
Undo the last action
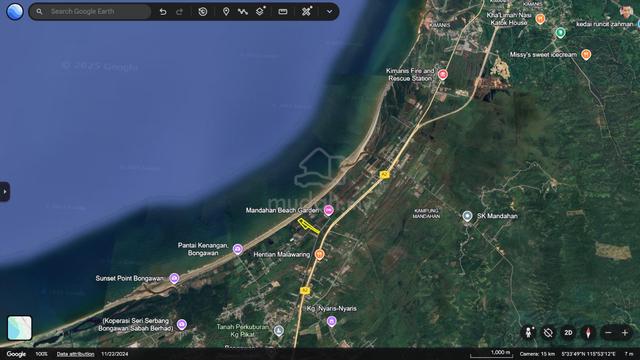click(163, 11)
